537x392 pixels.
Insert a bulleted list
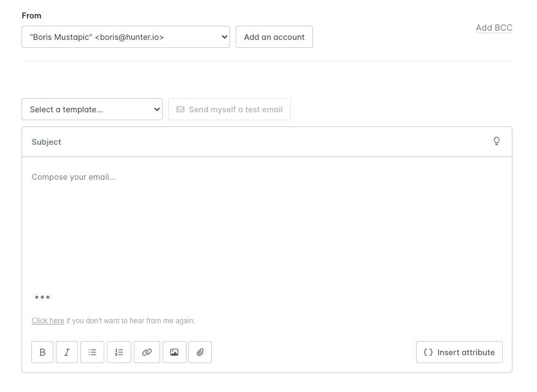point(92,352)
